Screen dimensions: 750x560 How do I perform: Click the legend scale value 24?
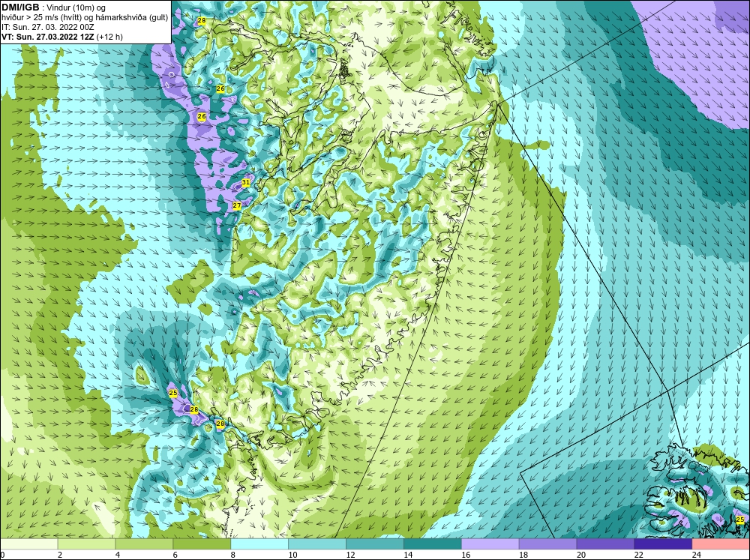click(x=697, y=555)
